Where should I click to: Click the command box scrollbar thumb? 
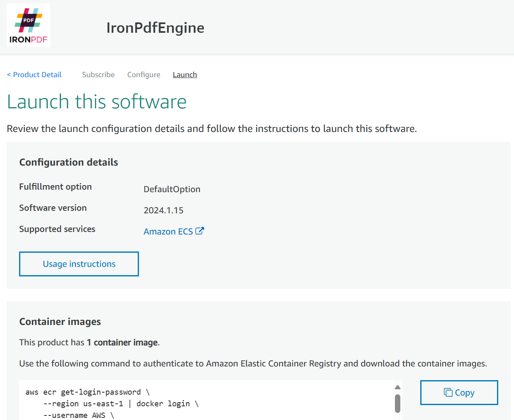(397, 403)
